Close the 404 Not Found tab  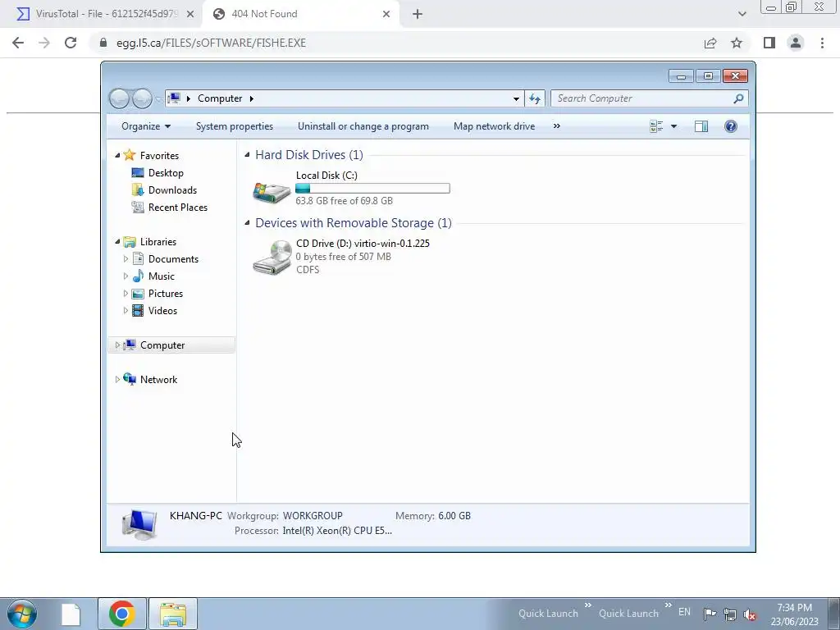pyautogui.click(x=386, y=15)
